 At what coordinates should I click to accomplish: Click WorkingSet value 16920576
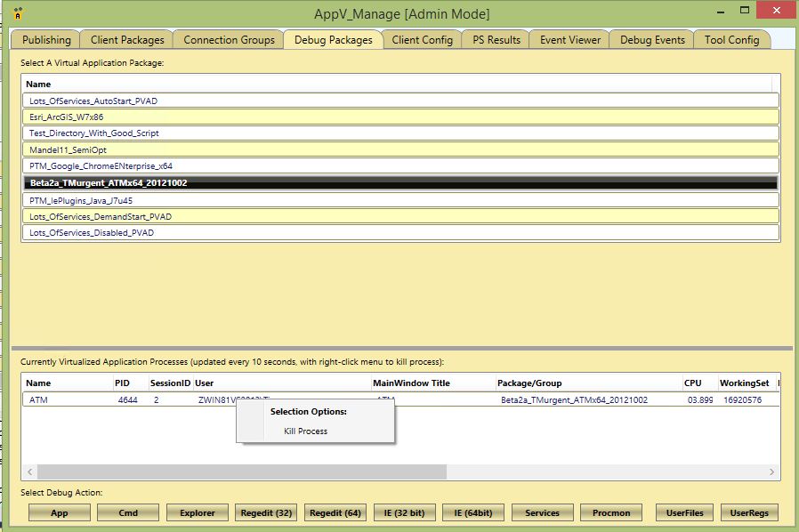[742, 400]
